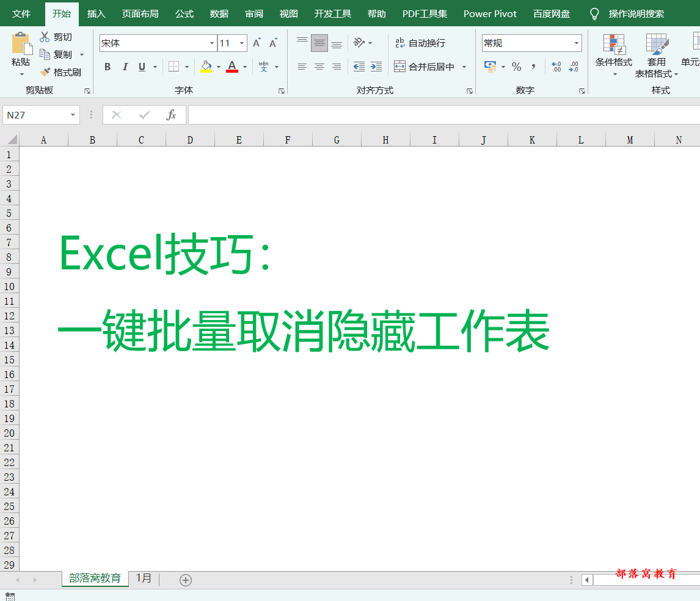Viewport: 700px width, 601px height.
Task: Open alignment settings dialog launcher
Action: [x=470, y=91]
